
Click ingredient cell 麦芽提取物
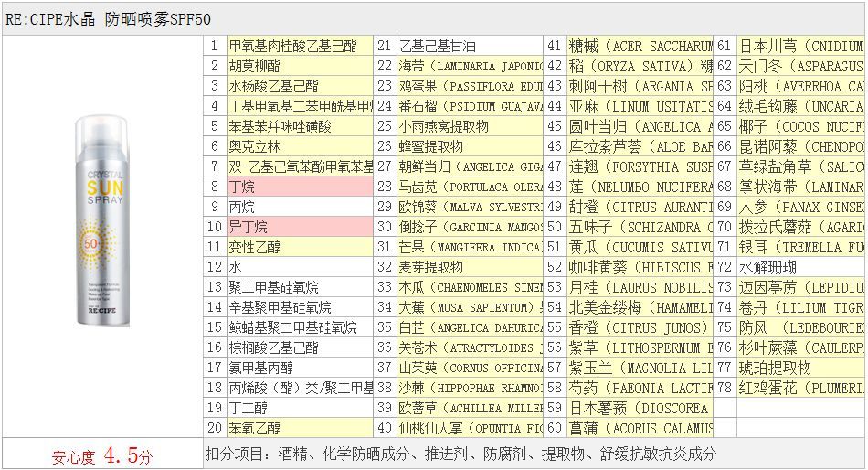point(470,267)
